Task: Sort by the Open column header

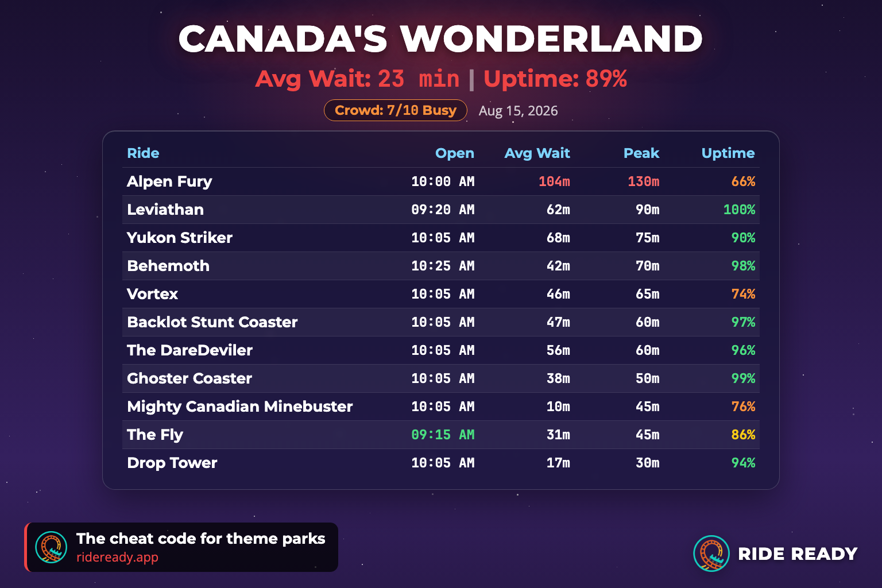Action: 455,153
